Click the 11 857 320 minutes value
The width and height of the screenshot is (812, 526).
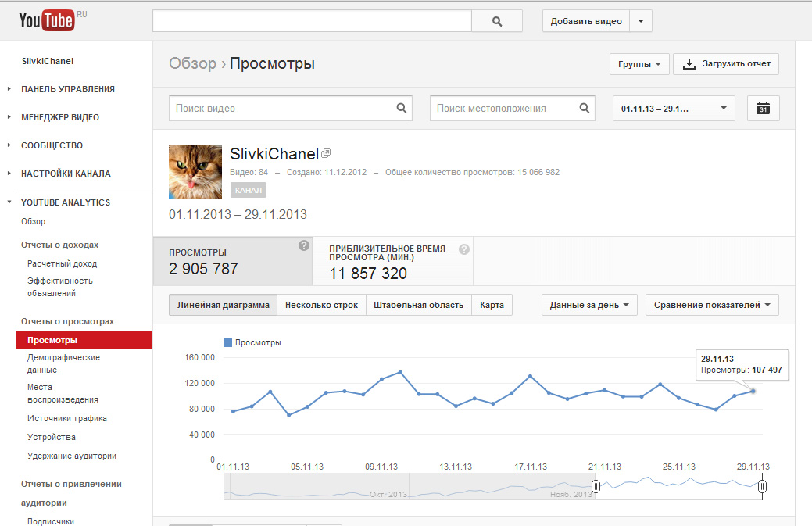coord(368,274)
